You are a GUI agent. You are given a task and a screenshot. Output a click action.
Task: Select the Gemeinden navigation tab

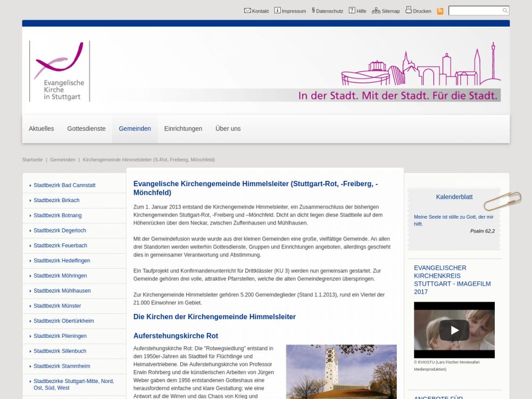pos(135,129)
